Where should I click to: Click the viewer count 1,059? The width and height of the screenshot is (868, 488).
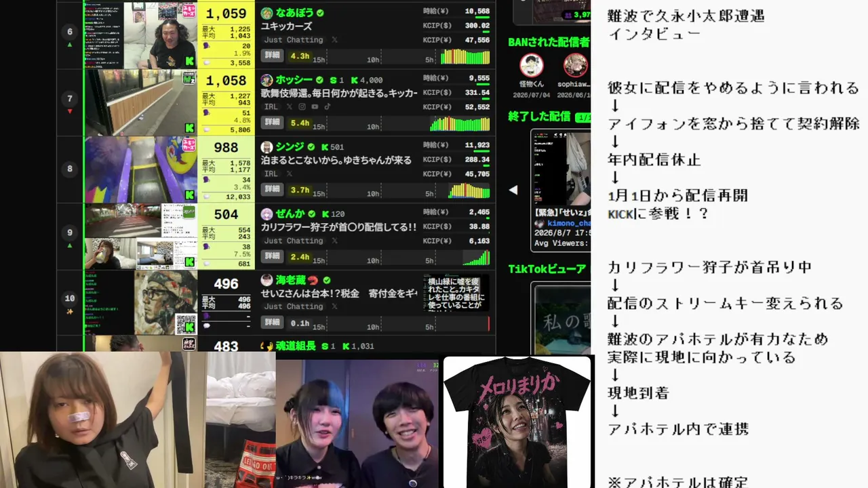tap(226, 14)
